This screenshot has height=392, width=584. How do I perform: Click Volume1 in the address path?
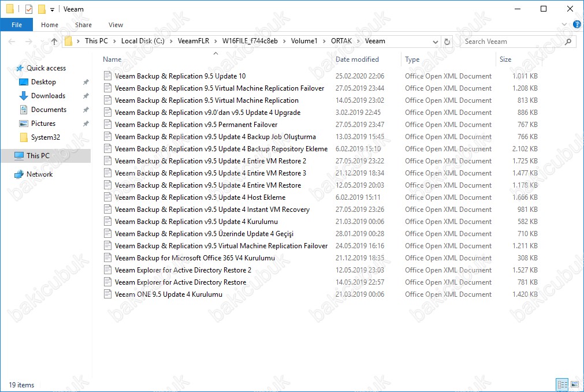point(304,41)
